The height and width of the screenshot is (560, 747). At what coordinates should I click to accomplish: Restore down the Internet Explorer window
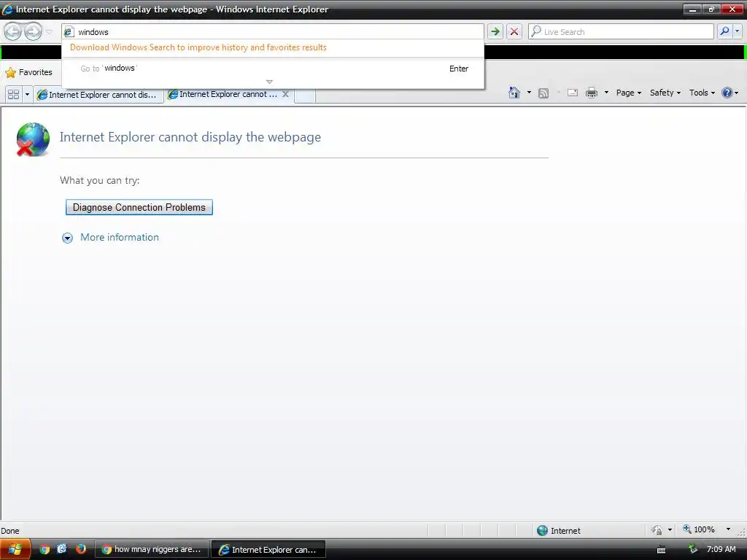click(x=711, y=9)
